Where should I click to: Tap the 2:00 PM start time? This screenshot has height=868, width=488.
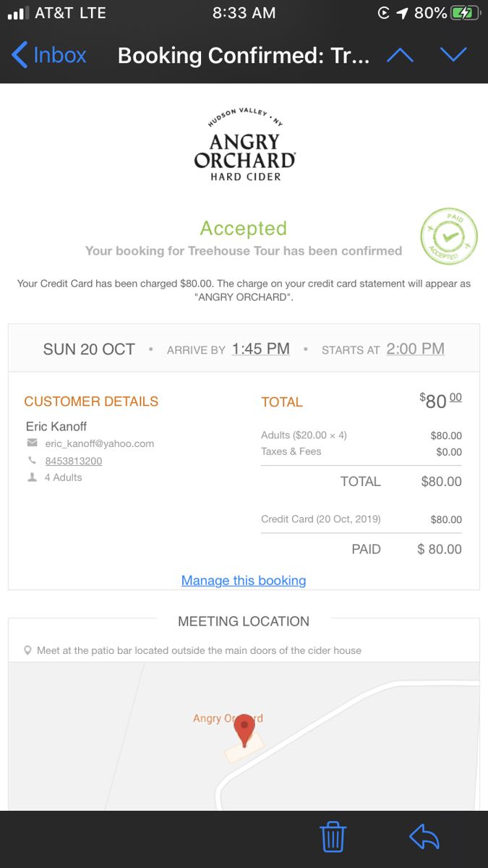point(416,349)
